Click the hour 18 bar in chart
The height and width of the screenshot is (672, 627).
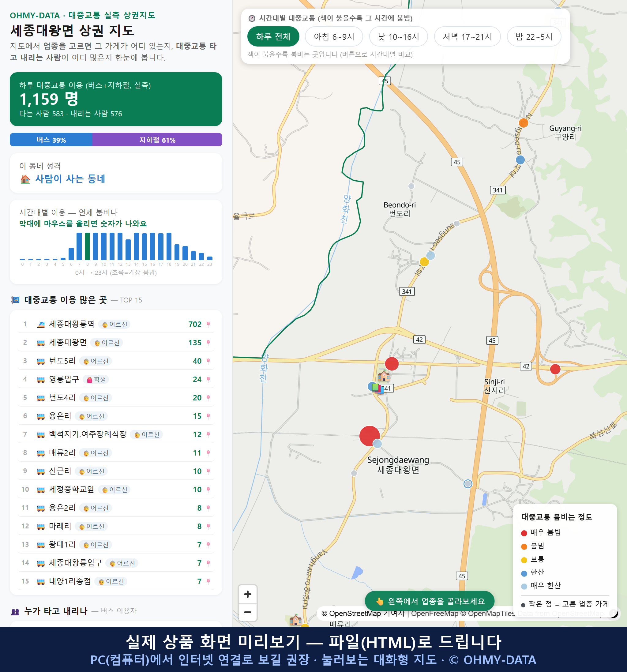(169, 246)
